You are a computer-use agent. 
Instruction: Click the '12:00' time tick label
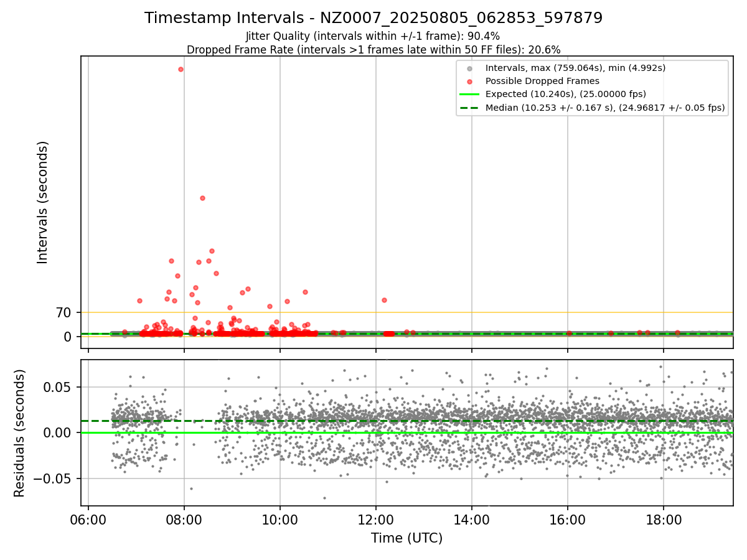click(376, 520)
